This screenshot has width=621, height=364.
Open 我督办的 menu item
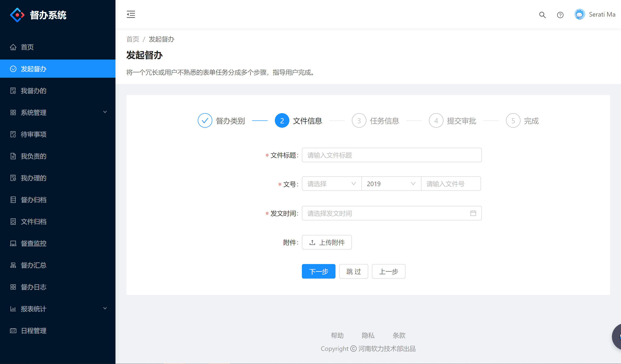point(33,91)
